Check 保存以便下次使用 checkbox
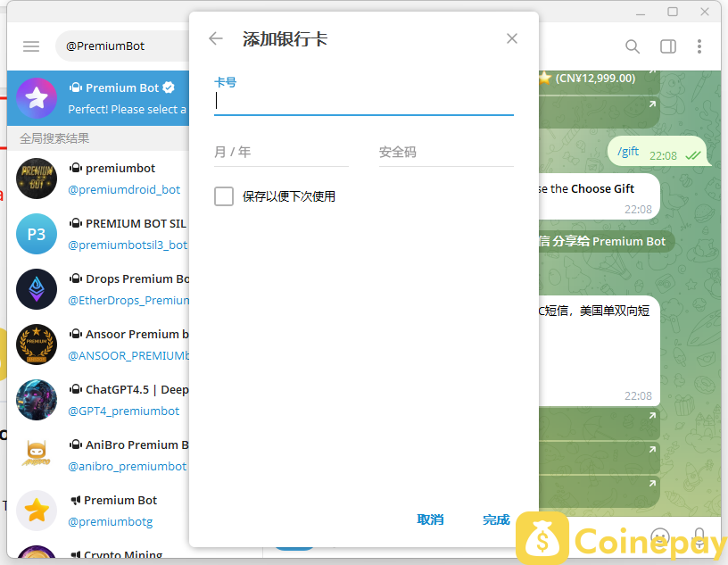 click(224, 196)
